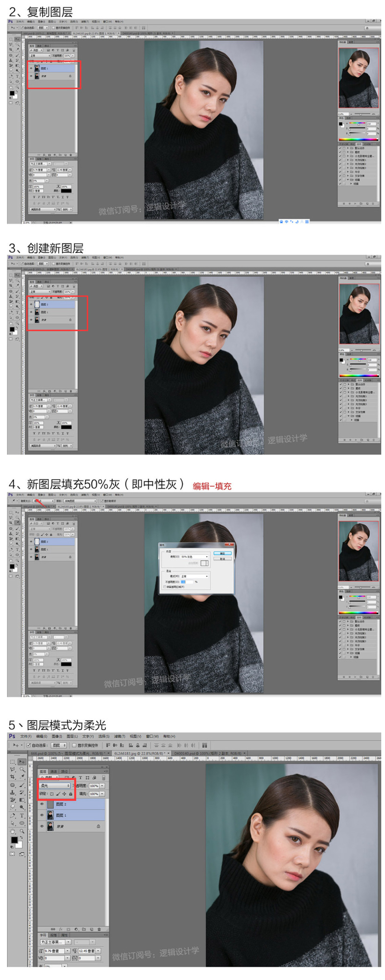385x980 pixels.
Task: Open 9.79 像素 font size dropdown in step 5
Action: (67, 951)
